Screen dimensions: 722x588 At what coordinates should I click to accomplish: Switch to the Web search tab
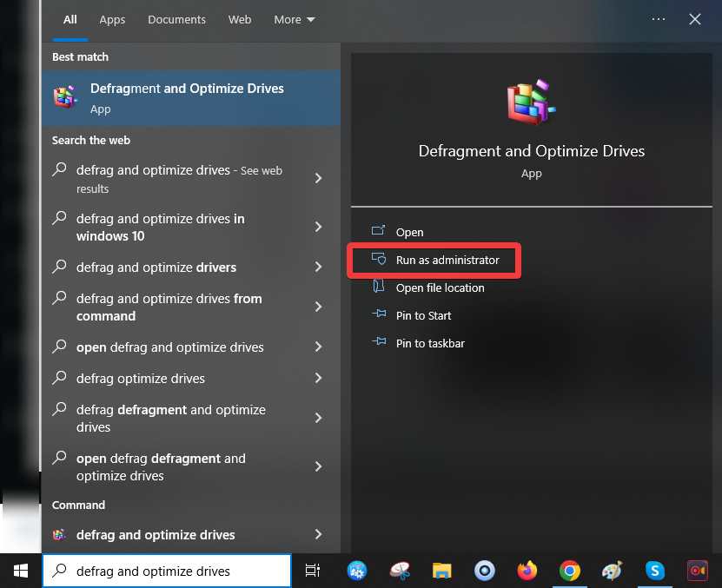[240, 20]
